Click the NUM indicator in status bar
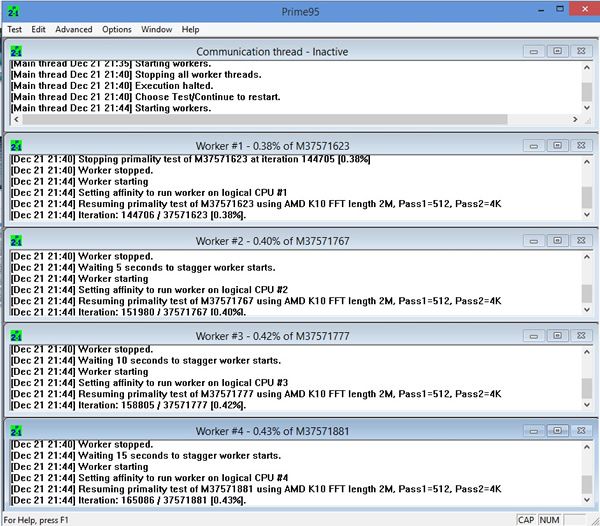This screenshot has height=526, width=600. pyautogui.click(x=549, y=520)
